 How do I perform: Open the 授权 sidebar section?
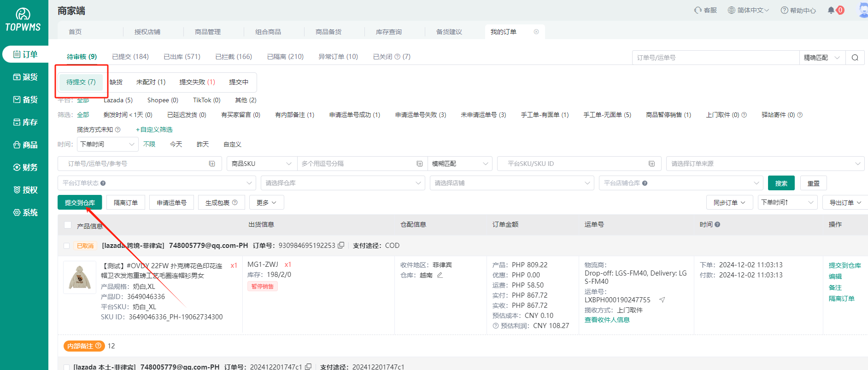click(25, 190)
